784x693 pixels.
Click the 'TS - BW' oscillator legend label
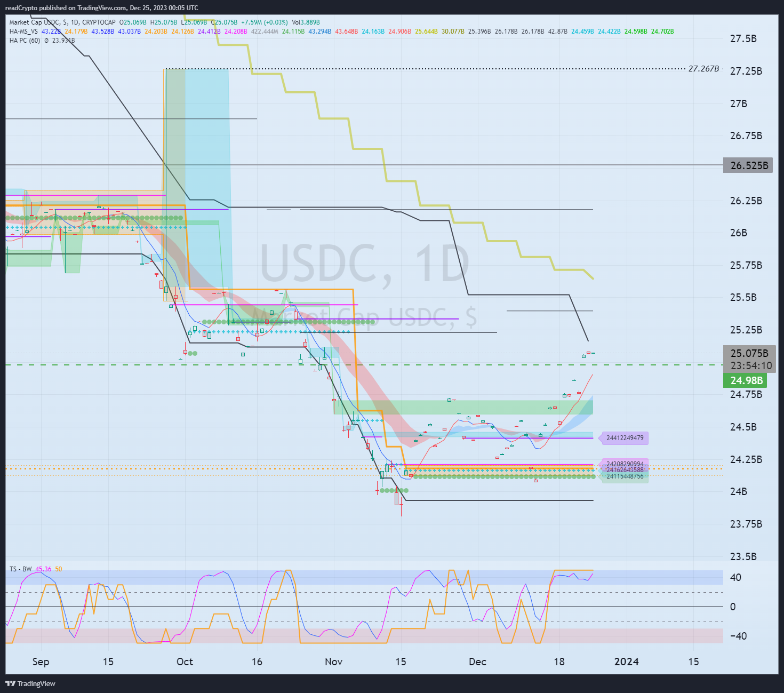click(21, 569)
